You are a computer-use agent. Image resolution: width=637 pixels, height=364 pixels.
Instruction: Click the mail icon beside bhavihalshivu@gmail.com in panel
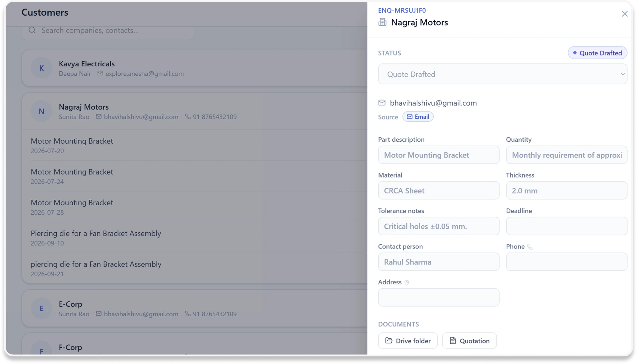coord(382,103)
